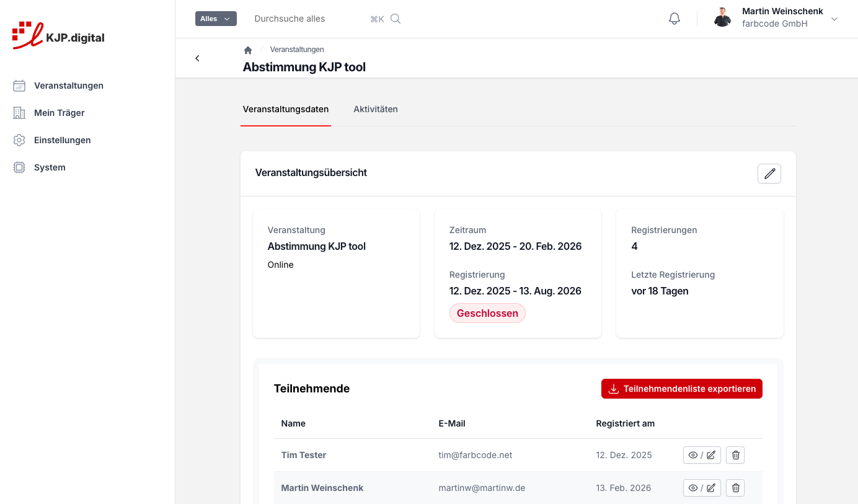
Task: Select Martin Weinschenk name in participants table
Action: click(x=322, y=488)
